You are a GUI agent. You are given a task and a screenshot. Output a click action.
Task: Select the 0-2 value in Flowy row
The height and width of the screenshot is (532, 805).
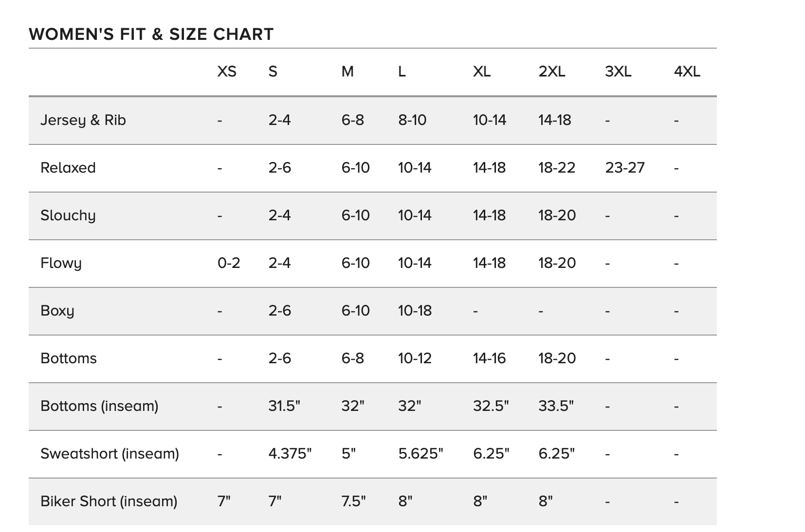[x=229, y=263]
